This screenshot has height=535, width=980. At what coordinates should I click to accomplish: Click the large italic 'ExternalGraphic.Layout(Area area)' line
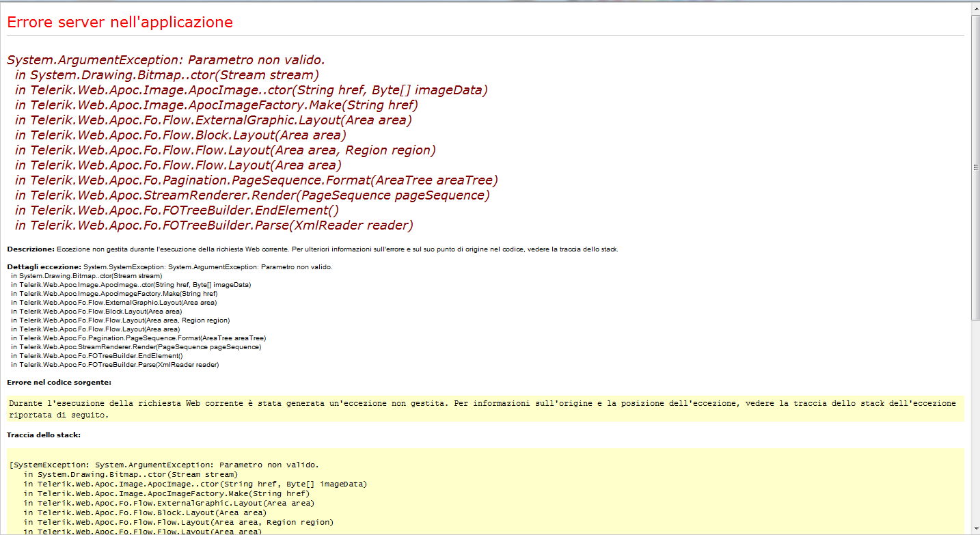pyautogui.click(x=213, y=120)
